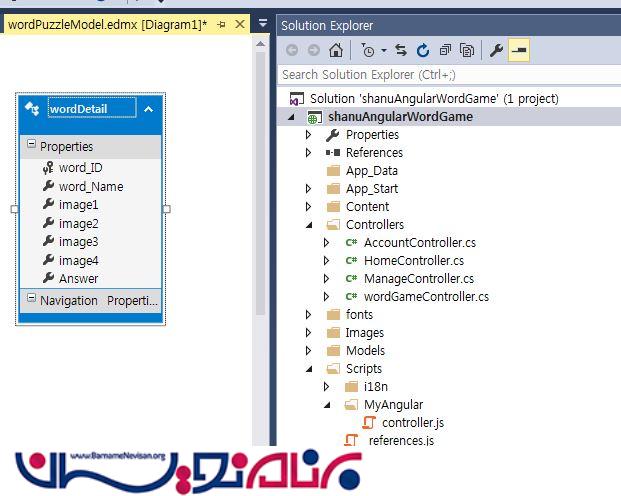Toggle the highlighted Preview Selected Items button
621x496 pixels.
pyautogui.click(x=519, y=50)
